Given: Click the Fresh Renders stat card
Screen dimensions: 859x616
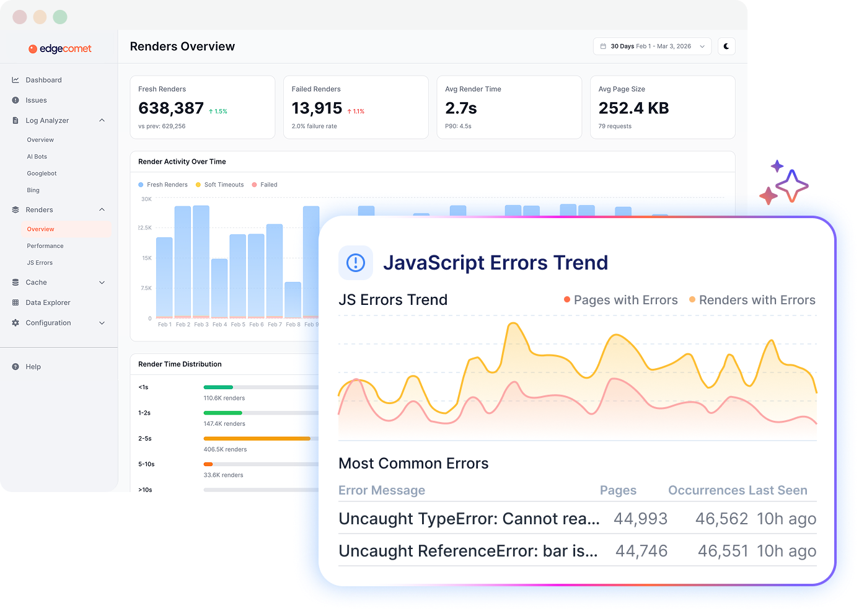Looking at the screenshot, I should [203, 107].
